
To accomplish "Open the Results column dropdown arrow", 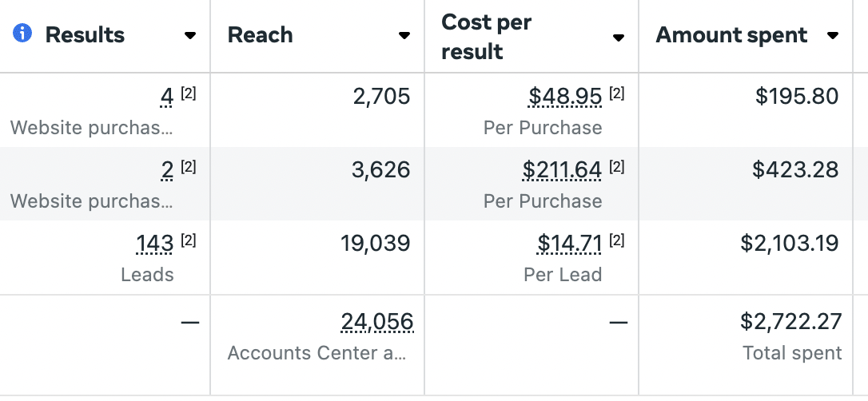I will point(190,35).
